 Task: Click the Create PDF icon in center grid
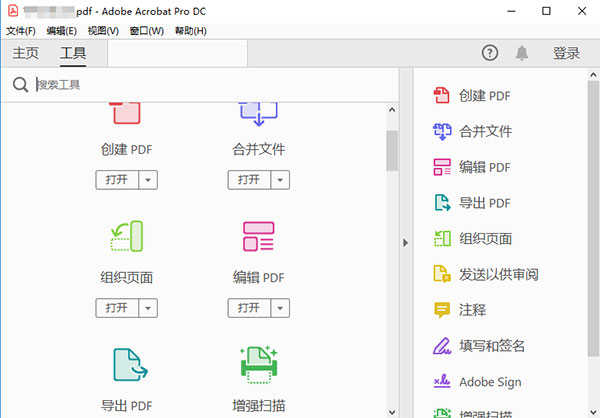click(127, 113)
